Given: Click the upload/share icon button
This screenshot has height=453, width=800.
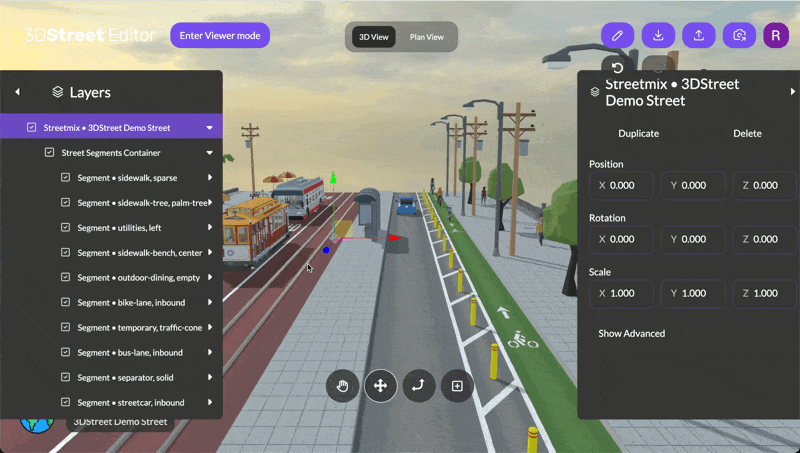Looking at the screenshot, I should (699, 35).
